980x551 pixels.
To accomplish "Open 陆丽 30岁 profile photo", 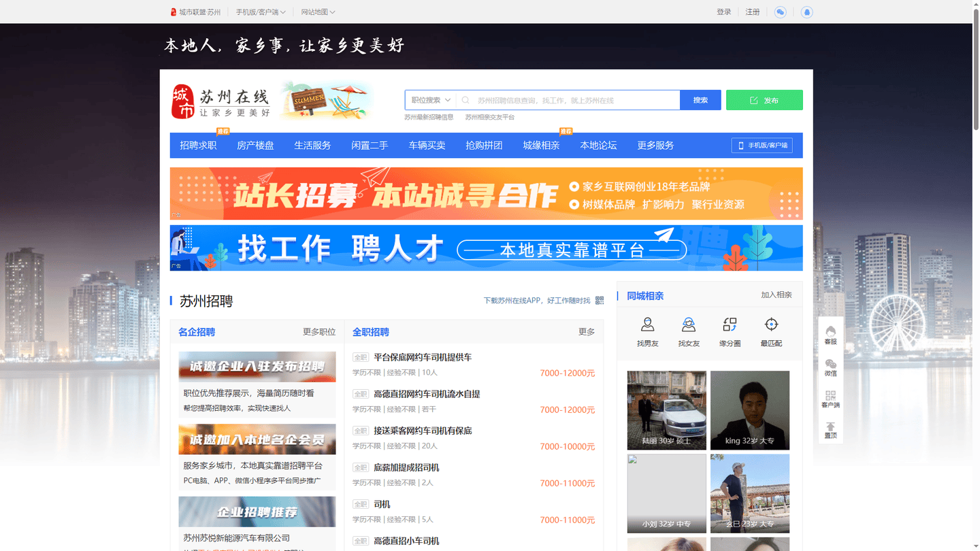I will click(666, 410).
